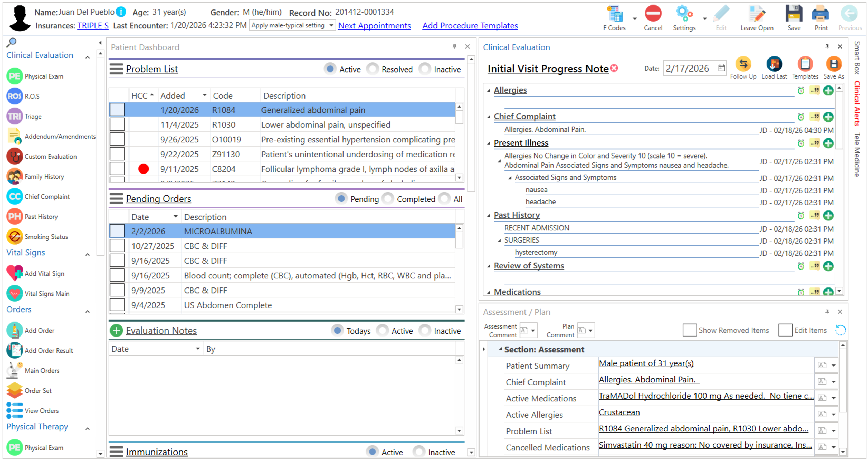Enable Show Removed Items checkbox
868x461 pixels.
pos(689,330)
